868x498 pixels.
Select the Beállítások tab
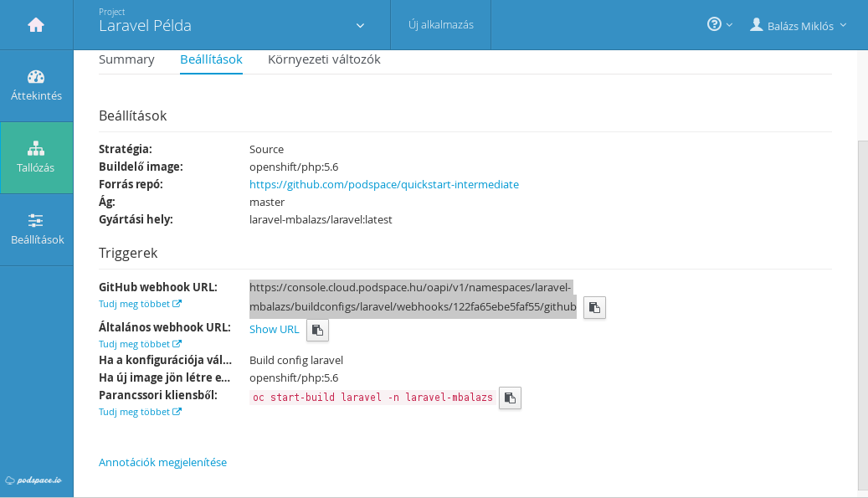[211, 59]
